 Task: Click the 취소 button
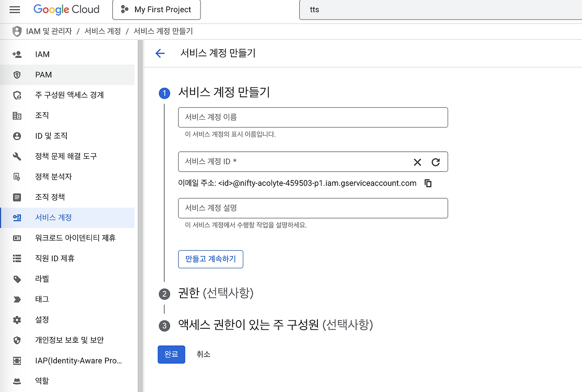[x=203, y=354]
